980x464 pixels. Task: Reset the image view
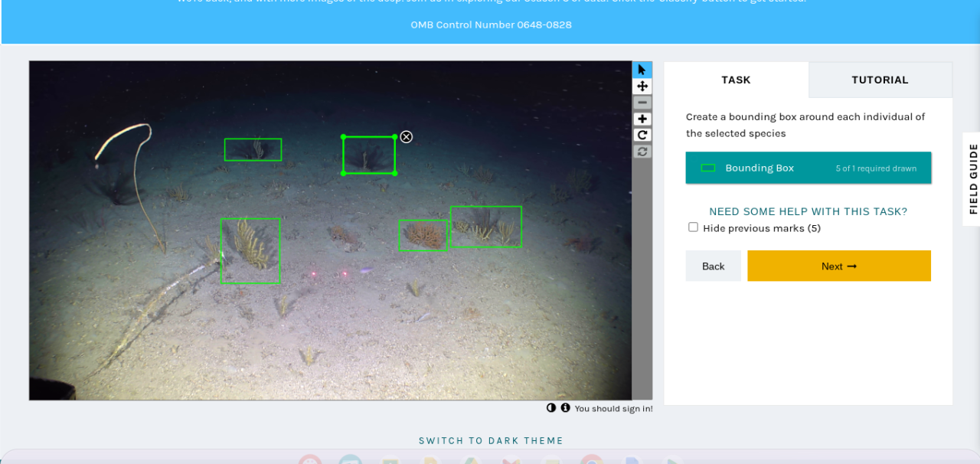click(642, 151)
